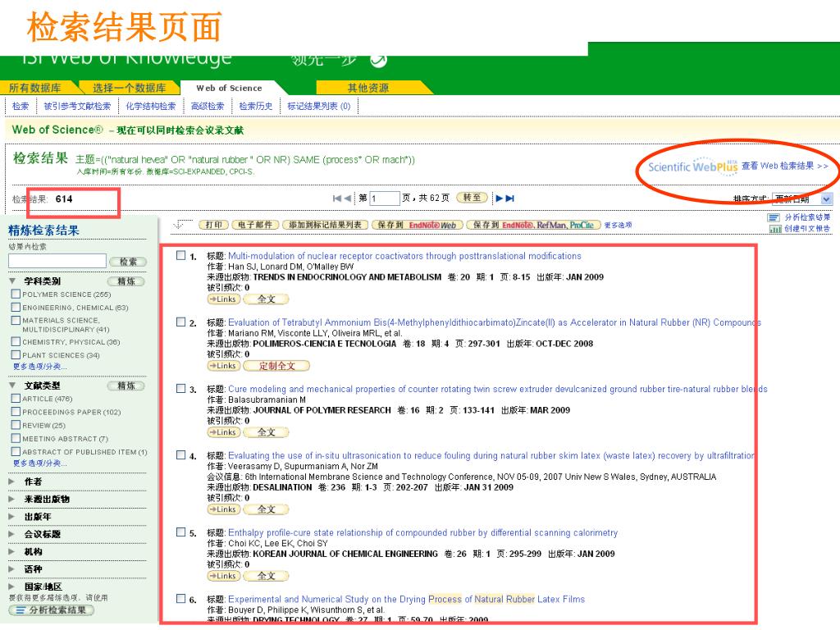840x630 pixels.
Task: Open the 排序方式 sort dropdown
Action: [825, 199]
